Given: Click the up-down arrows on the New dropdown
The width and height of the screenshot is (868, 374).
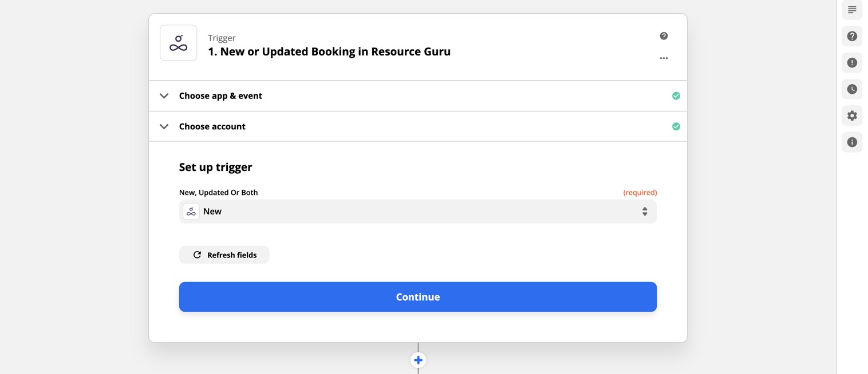Looking at the screenshot, I should click(645, 212).
